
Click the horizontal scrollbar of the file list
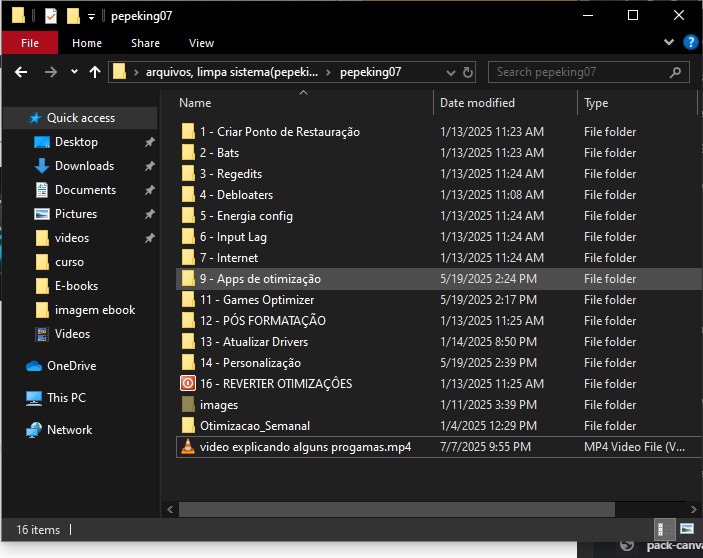[400, 509]
